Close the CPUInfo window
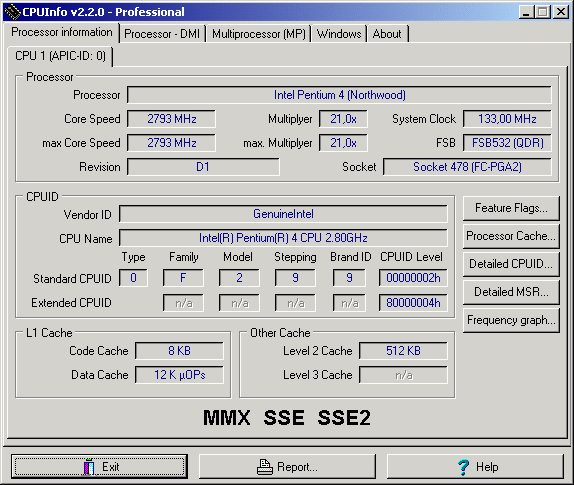574x485 pixels. tap(560, 12)
